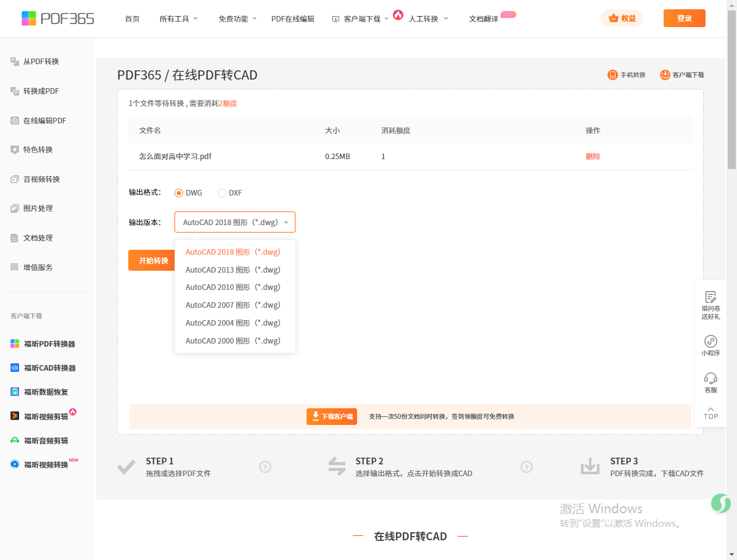The image size is (737, 560).
Task: Click 删除 to remove the file
Action: [593, 157]
